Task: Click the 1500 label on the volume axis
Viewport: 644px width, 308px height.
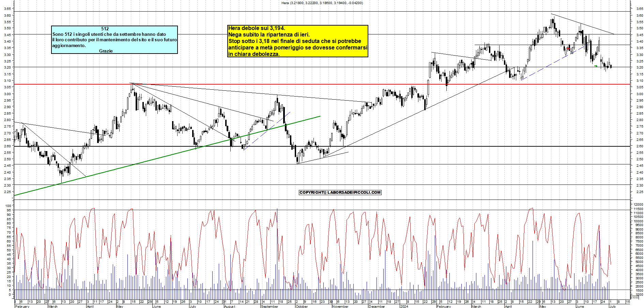Action: click(639, 290)
